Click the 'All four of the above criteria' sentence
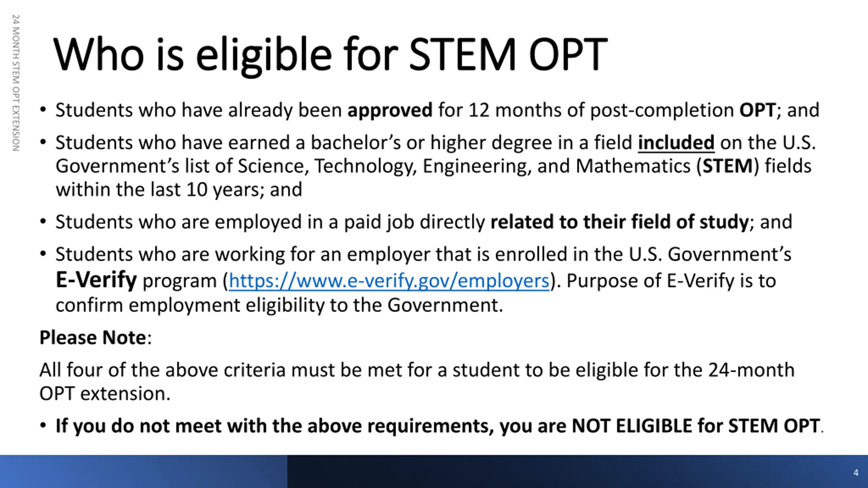This screenshot has width=868, height=488. pyautogui.click(x=417, y=369)
